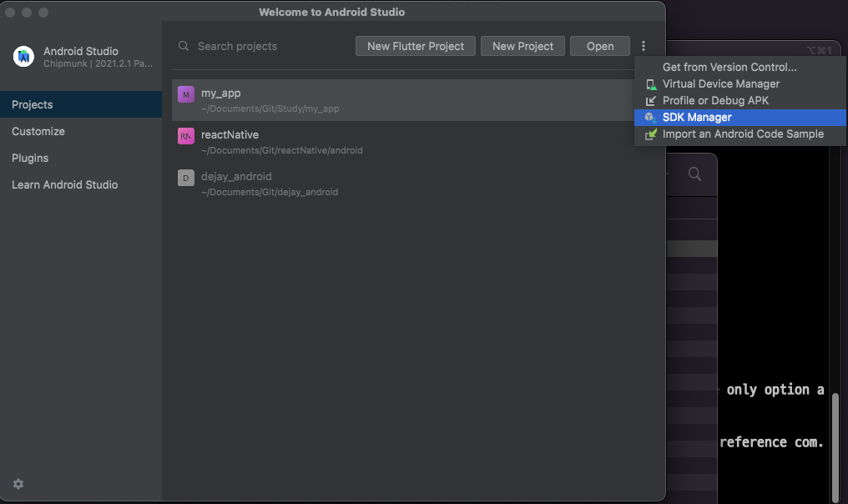Click the red close window button

point(10,12)
